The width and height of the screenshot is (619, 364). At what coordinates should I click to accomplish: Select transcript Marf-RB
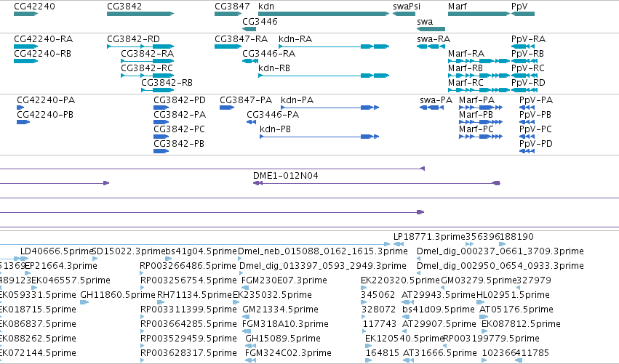[x=479, y=76]
